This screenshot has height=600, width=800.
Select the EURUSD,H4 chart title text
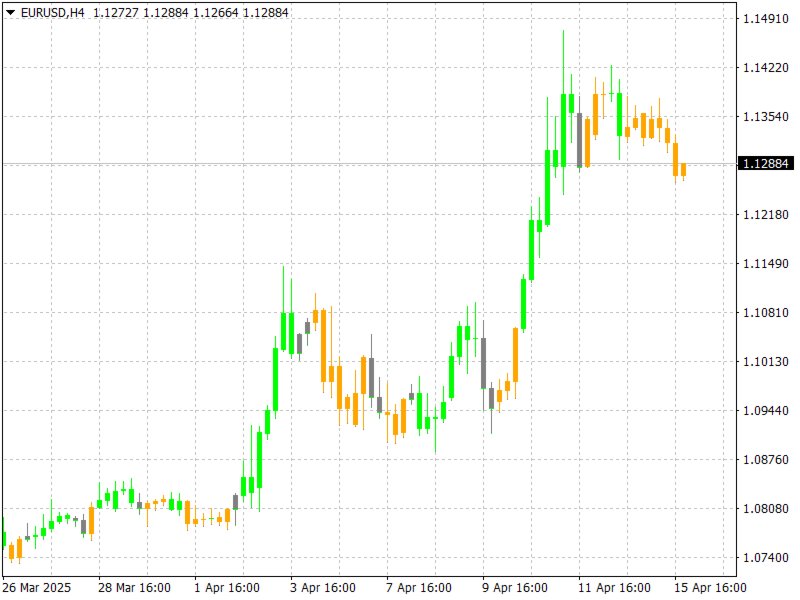click(x=53, y=12)
